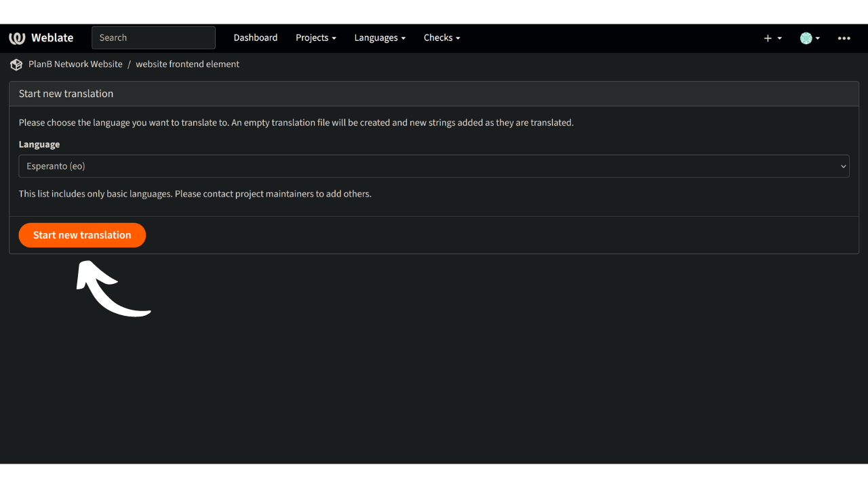This screenshot has height=488, width=868.
Task: Expand the Projects menu
Action: pos(315,38)
